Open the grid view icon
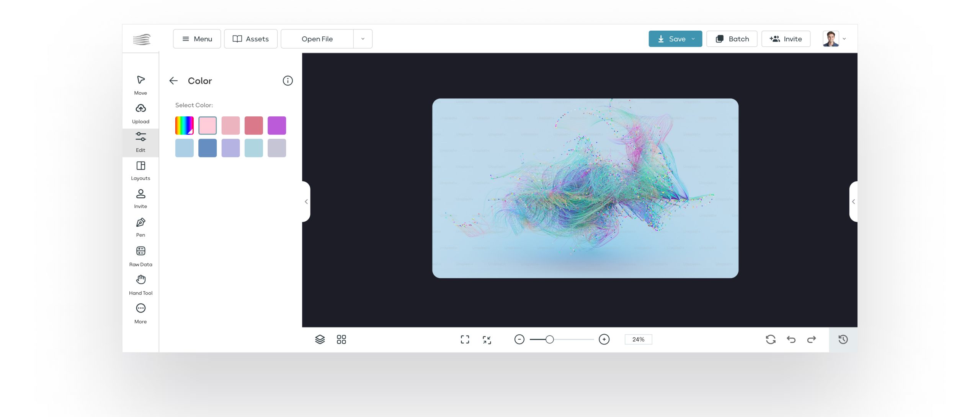The width and height of the screenshot is (980, 417). pyautogui.click(x=341, y=339)
